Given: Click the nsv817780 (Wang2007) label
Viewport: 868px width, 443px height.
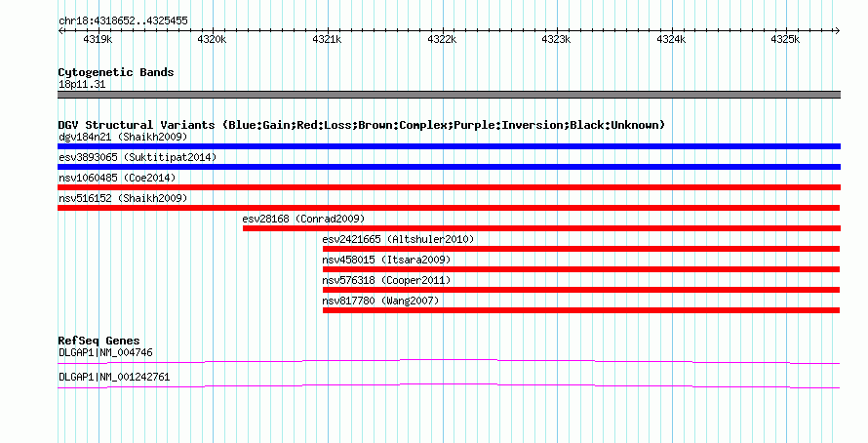Looking at the screenshot, I should pyautogui.click(x=380, y=301).
